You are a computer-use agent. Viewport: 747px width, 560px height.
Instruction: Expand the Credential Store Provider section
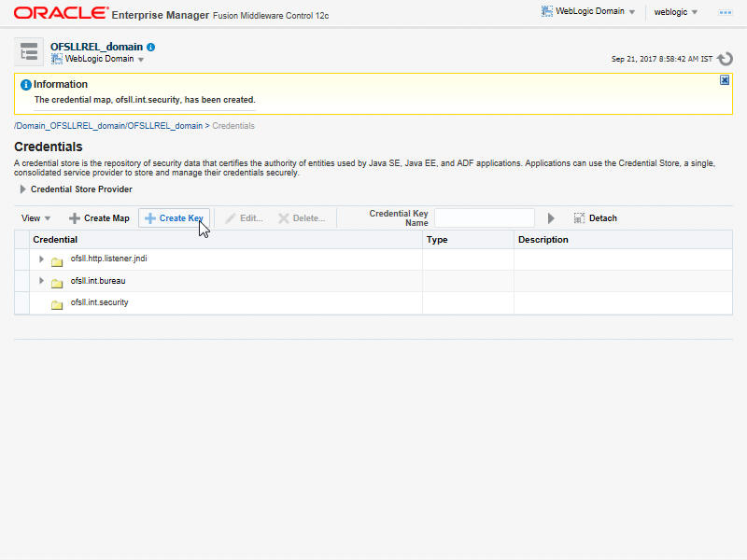point(22,189)
